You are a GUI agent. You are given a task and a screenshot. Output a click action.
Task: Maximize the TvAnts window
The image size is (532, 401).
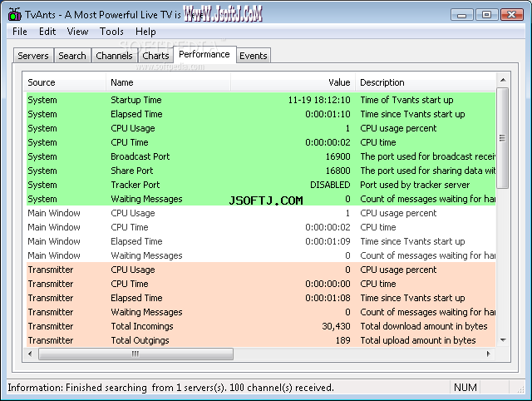486,15
